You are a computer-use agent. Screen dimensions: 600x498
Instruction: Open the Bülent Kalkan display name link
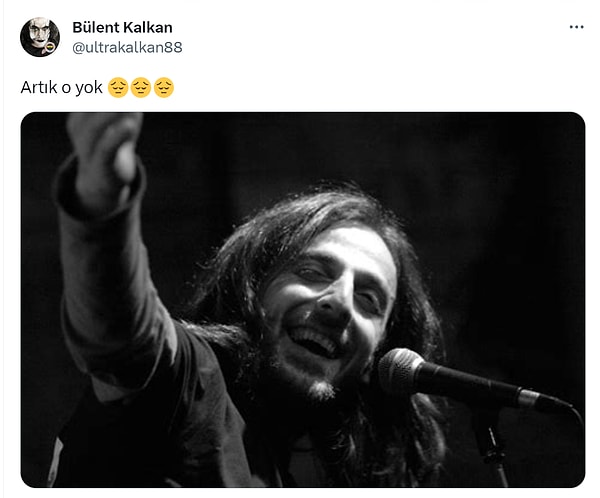[x=122, y=28]
